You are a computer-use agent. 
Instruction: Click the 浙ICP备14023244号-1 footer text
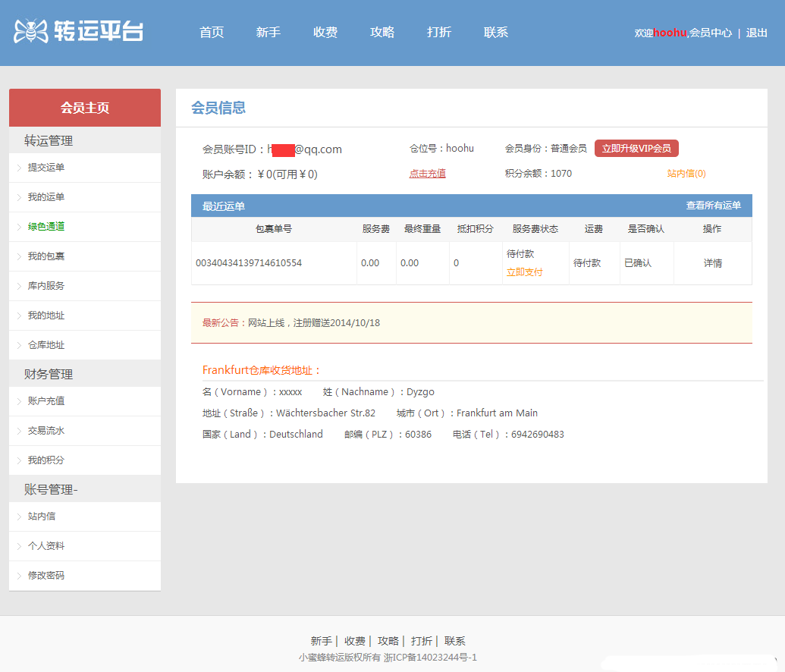[431, 658]
